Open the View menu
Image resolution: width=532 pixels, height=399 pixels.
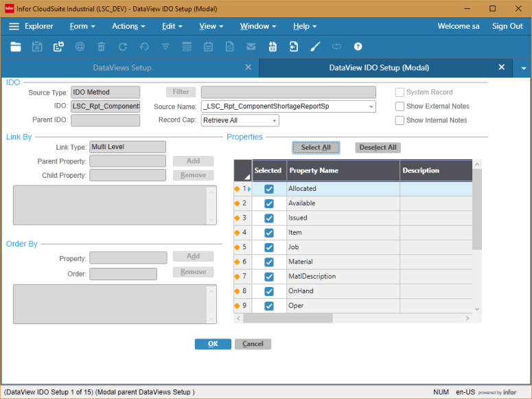click(x=211, y=26)
